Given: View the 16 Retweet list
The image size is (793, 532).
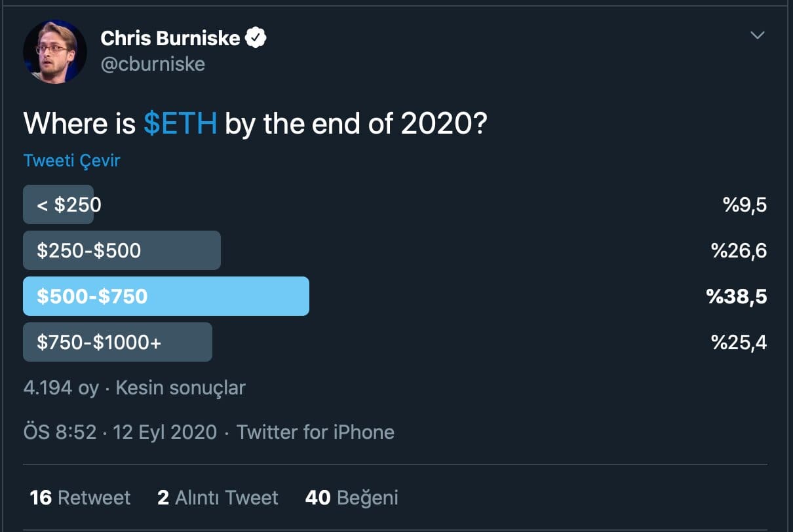Looking at the screenshot, I should (80, 498).
